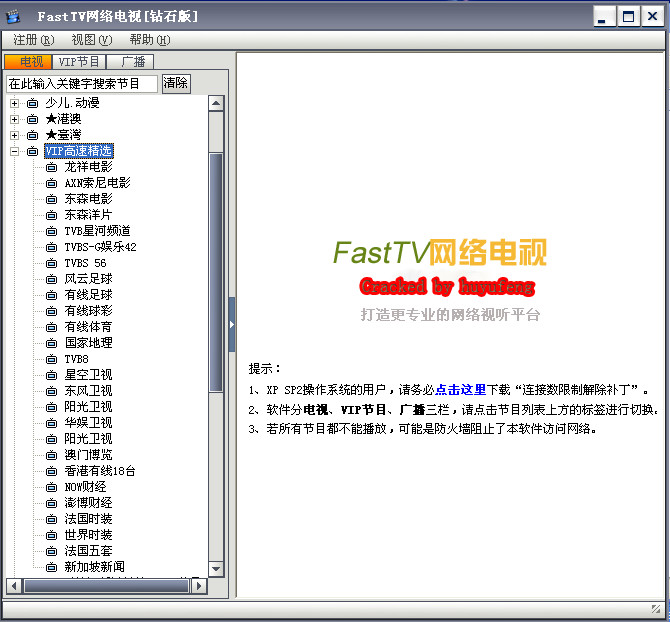Click the channel icon next to 东森电影

point(51,199)
